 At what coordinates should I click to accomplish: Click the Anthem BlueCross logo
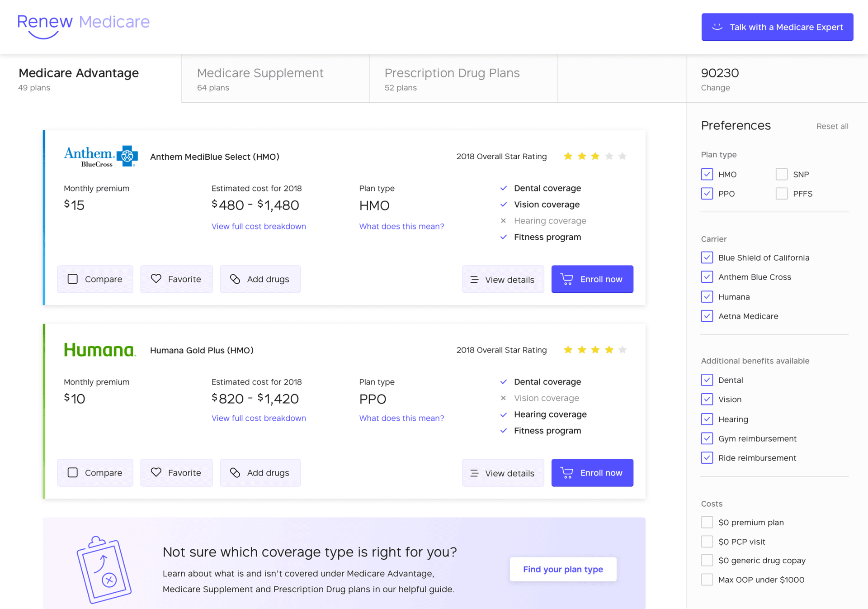(x=101, y=157)
